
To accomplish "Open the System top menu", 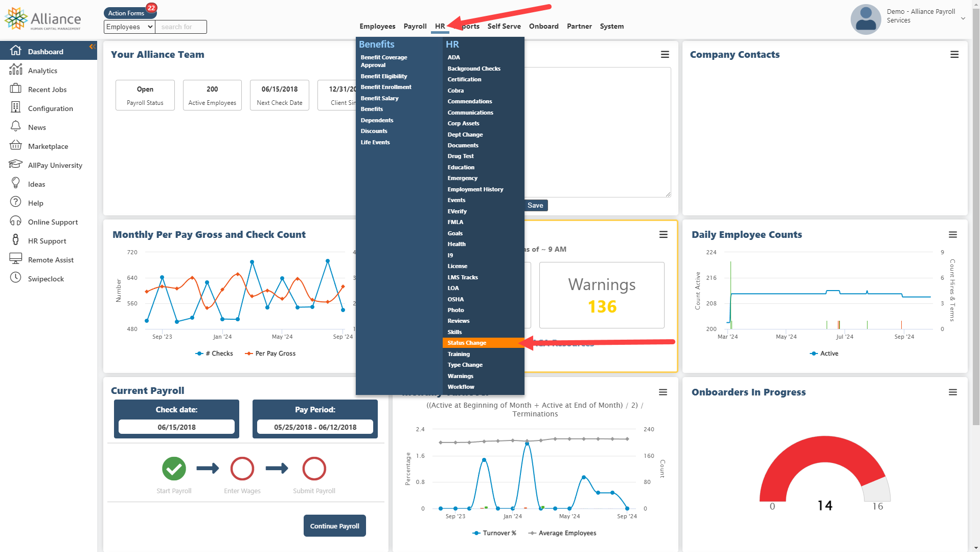I will click(x=612, y=27).
